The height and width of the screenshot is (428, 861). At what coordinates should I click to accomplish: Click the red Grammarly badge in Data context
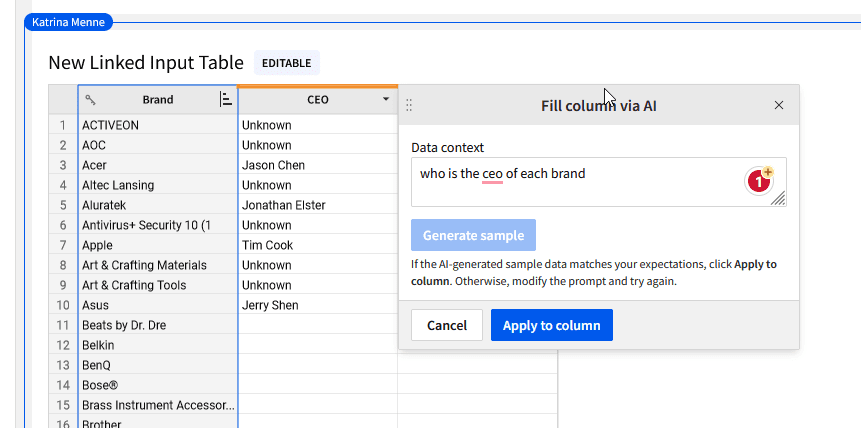tap(759, 181)
